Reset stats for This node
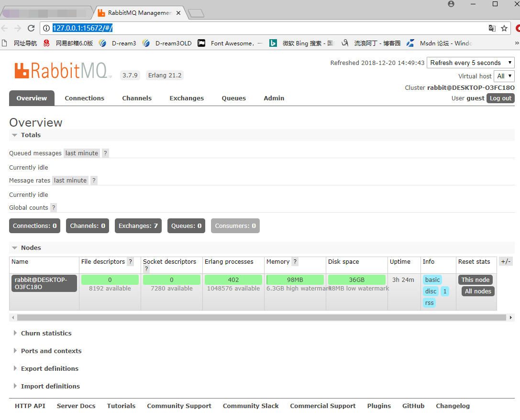The image size is (520, 420). [475, 280]
